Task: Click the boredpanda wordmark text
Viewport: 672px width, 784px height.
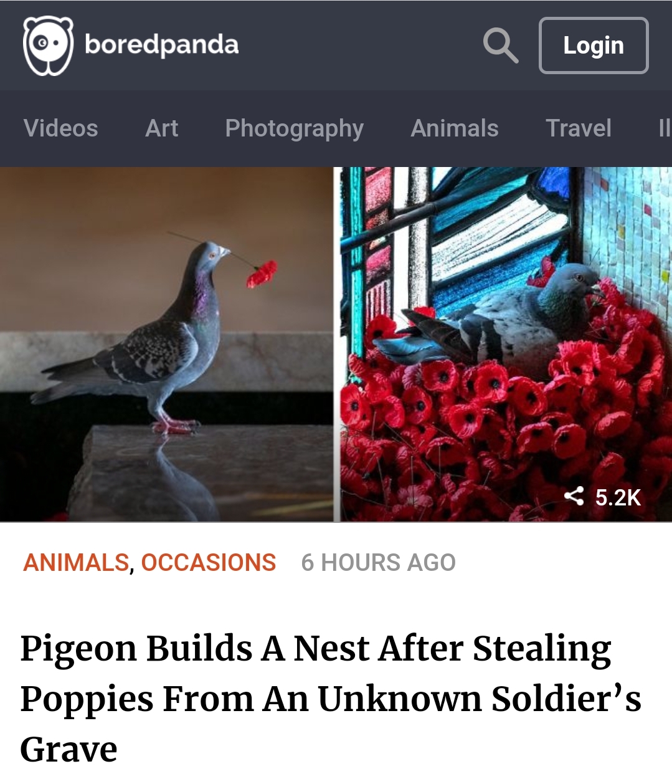Action: 161,45
